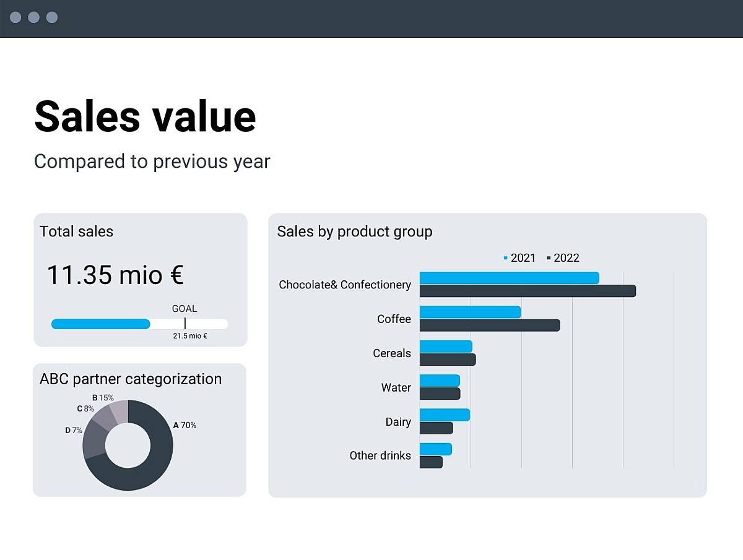The image size is (743, 560).
Task: Click the total sales progress bar fill
Action: pyautogui.click(x=101, y=324)
